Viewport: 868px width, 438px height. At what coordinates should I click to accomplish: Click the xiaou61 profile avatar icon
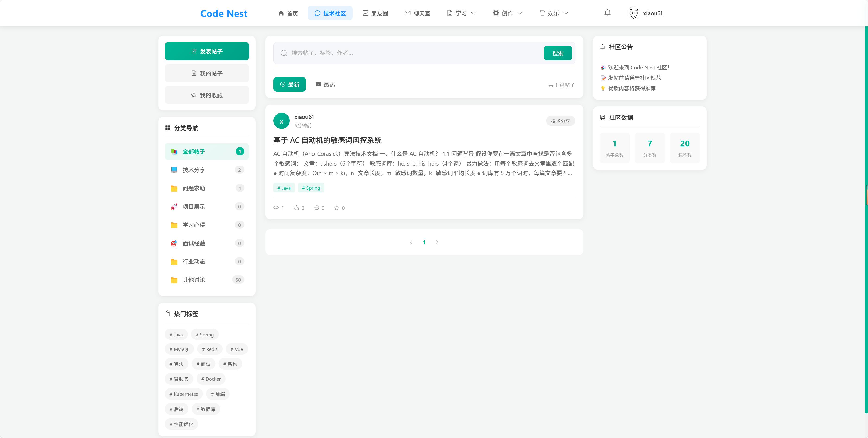tap(633, 13)
